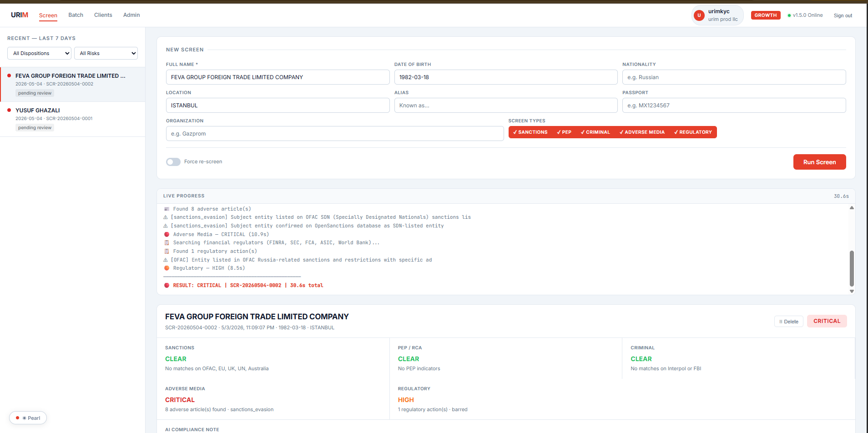Click the Sanctions CLEAR status
Screen dimensions: 868x433
(x=176, y=359)
